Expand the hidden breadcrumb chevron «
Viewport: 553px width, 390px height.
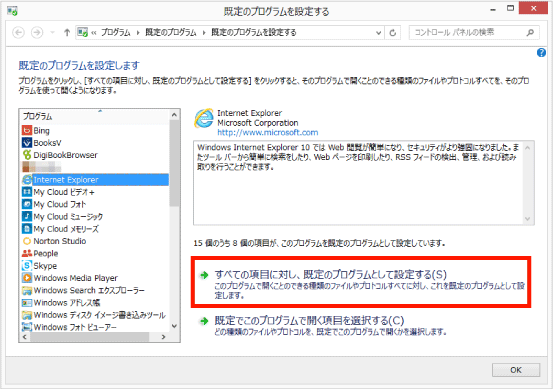point(94,33)
